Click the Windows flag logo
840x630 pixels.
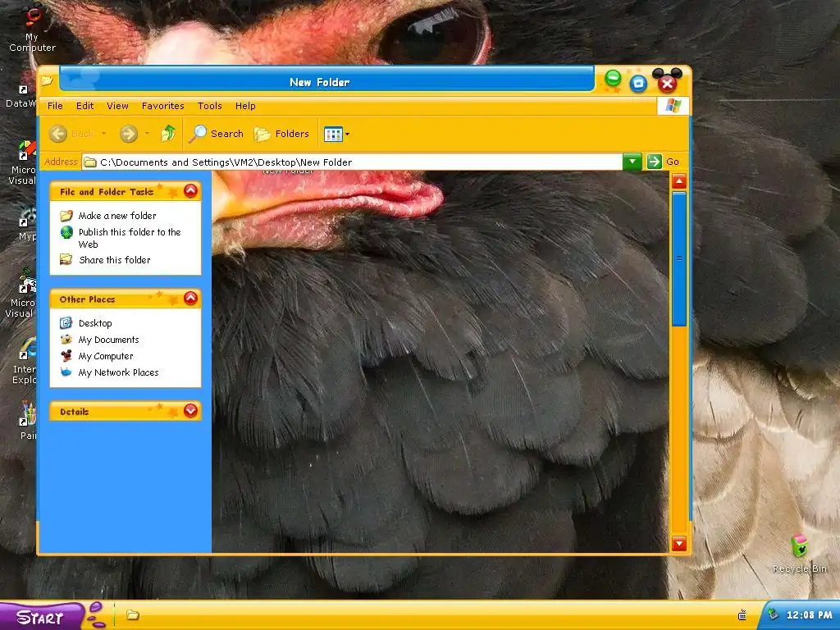tap(673, 106)
